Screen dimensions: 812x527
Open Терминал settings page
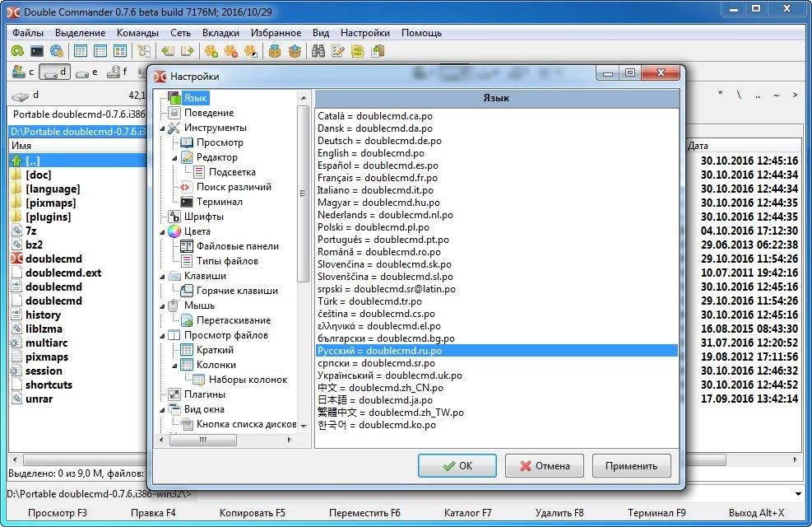pos(219,202)
